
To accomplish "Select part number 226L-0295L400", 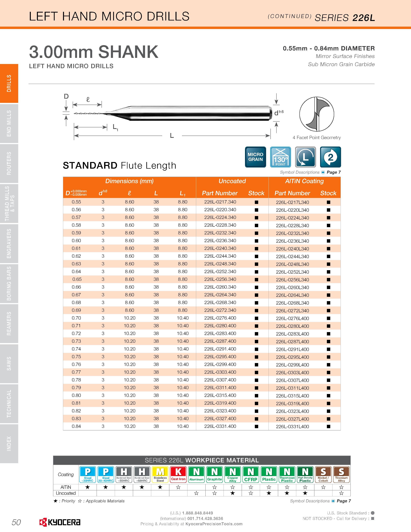I will pyautogui.click(x=292, y=357).
